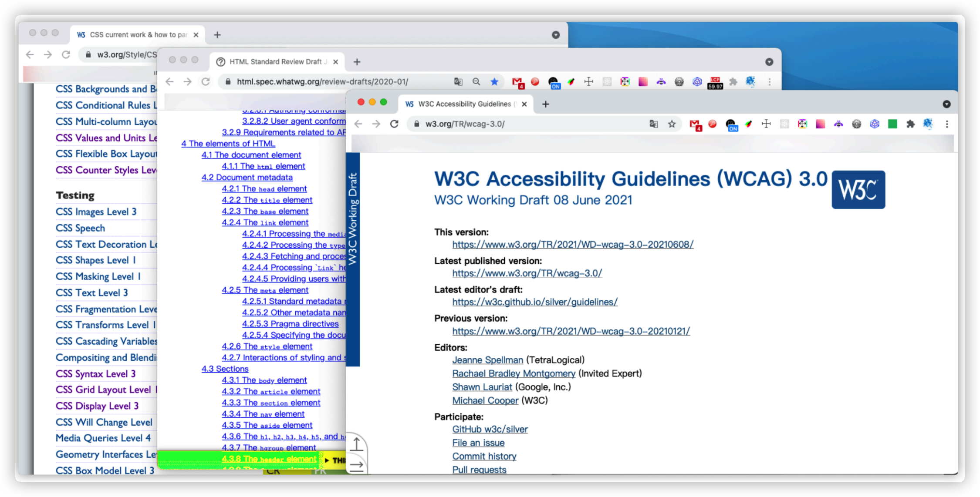
Task: Open '4.2 Document metadata' TOC link
Action: click(x=247, y=178)
